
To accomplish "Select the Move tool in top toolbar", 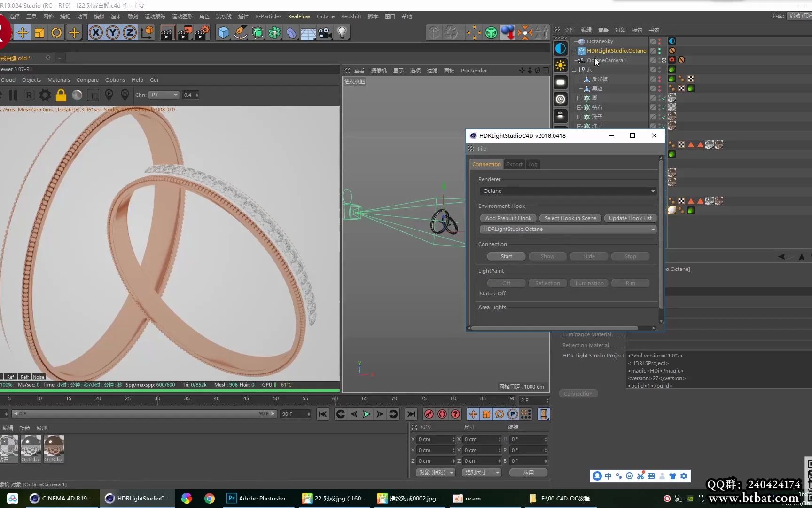I will coord(23,32).
